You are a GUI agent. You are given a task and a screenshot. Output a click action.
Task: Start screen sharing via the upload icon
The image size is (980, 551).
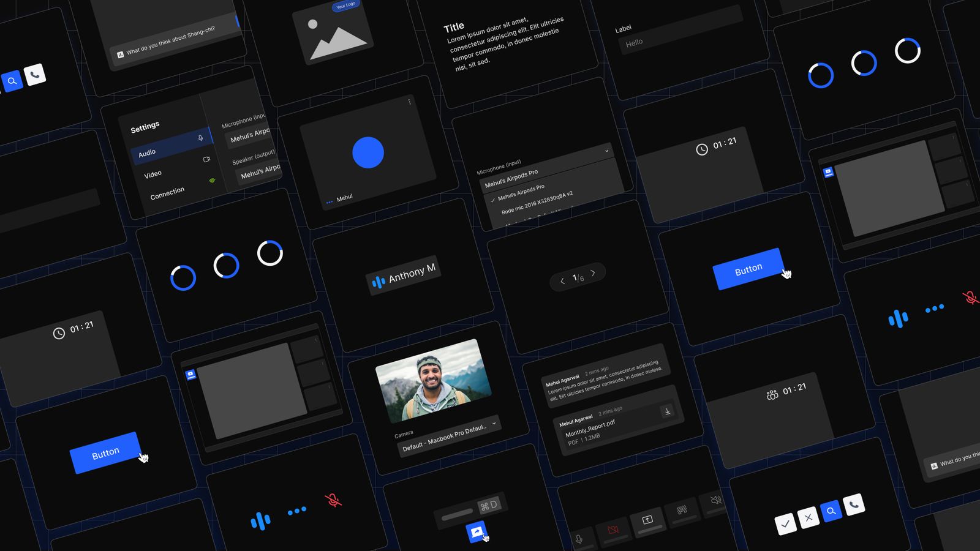(x=647, y=519)
